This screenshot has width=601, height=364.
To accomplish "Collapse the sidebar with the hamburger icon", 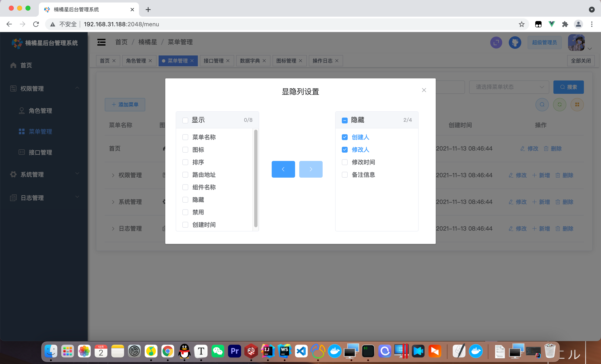I will coord(101,42).
